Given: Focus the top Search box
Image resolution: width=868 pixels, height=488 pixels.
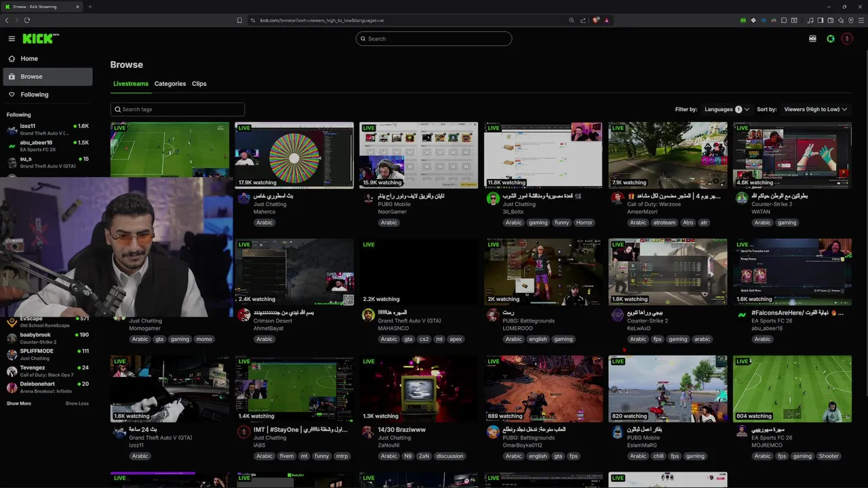Looking at the screenshot, I should (434, 39).
